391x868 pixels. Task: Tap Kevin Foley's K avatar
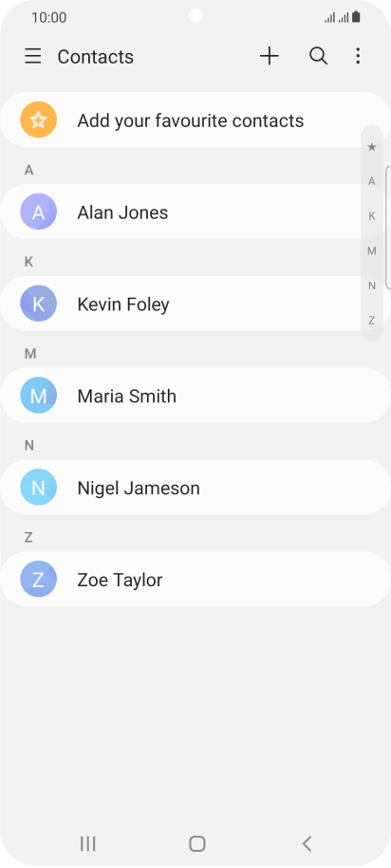[39, 304]
